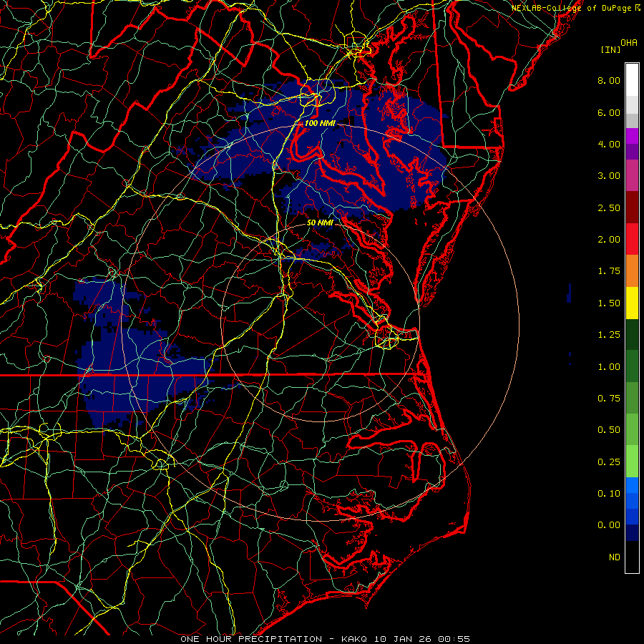Click the 1.50 legend value

(609, 303)
